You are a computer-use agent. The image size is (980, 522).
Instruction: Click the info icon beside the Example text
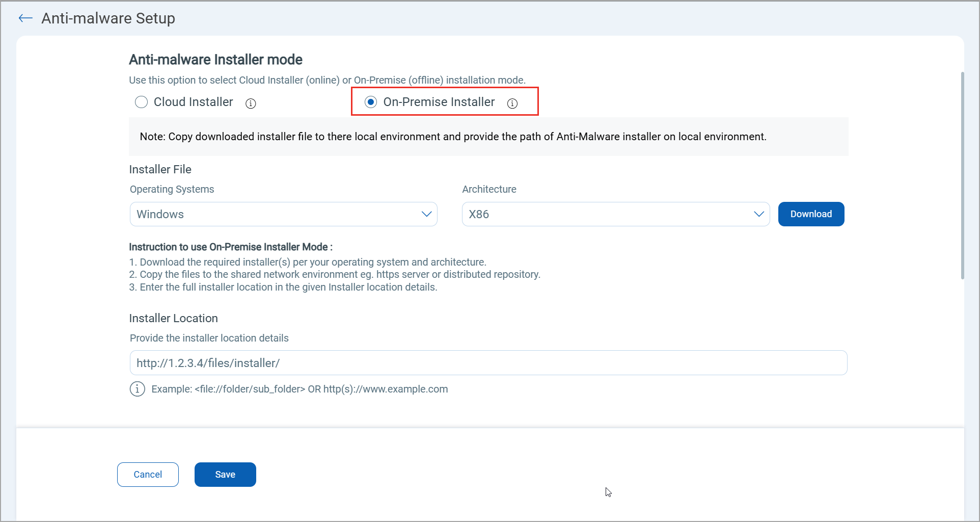[x=137, y=389]
